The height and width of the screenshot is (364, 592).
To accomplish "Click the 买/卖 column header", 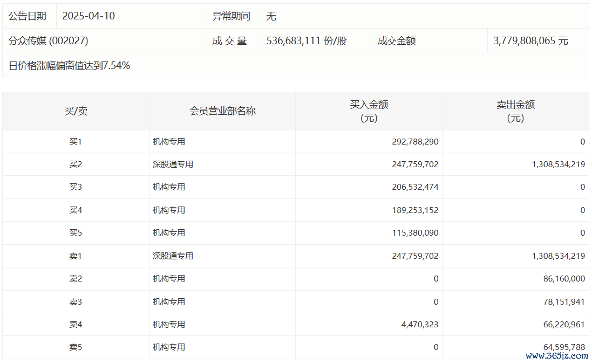I will [x=76, y=111].
